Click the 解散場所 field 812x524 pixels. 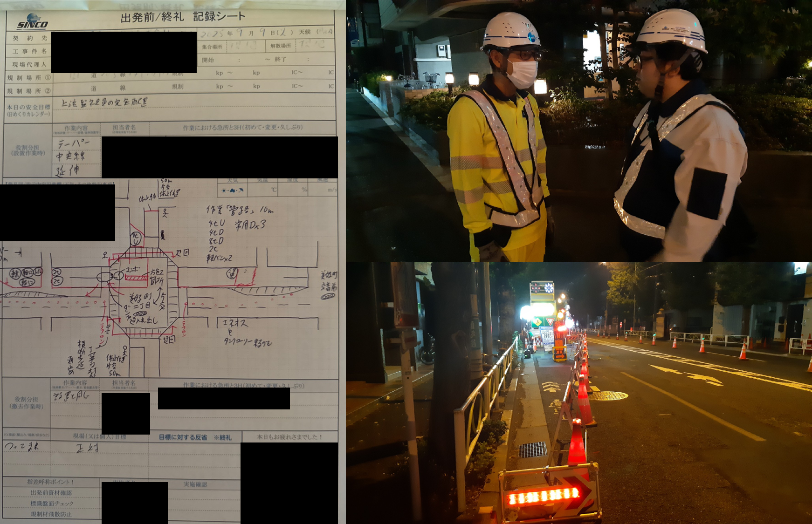point(312,46)
